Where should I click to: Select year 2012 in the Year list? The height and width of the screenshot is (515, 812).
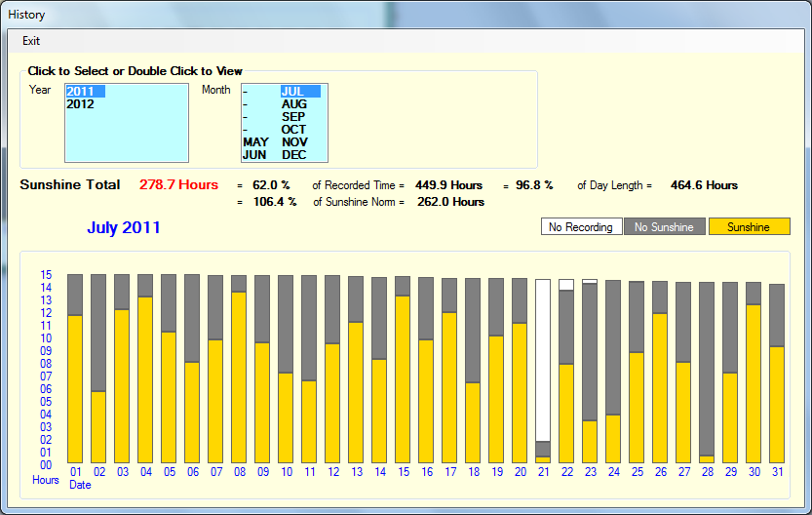coord(81,103)
